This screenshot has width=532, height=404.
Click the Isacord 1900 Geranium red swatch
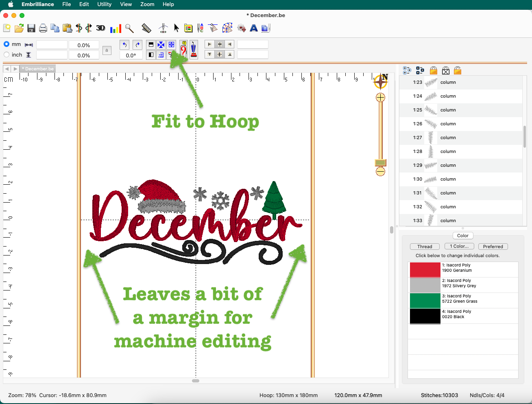(425, 270)
